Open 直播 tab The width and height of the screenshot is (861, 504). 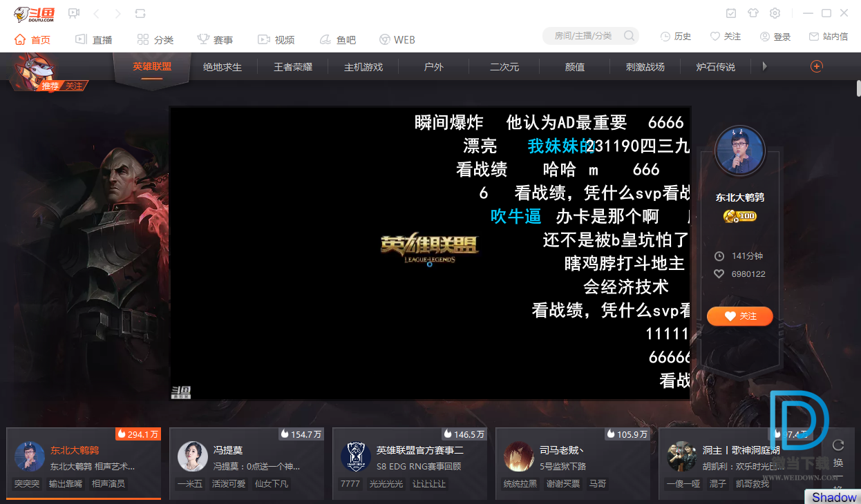94,40
